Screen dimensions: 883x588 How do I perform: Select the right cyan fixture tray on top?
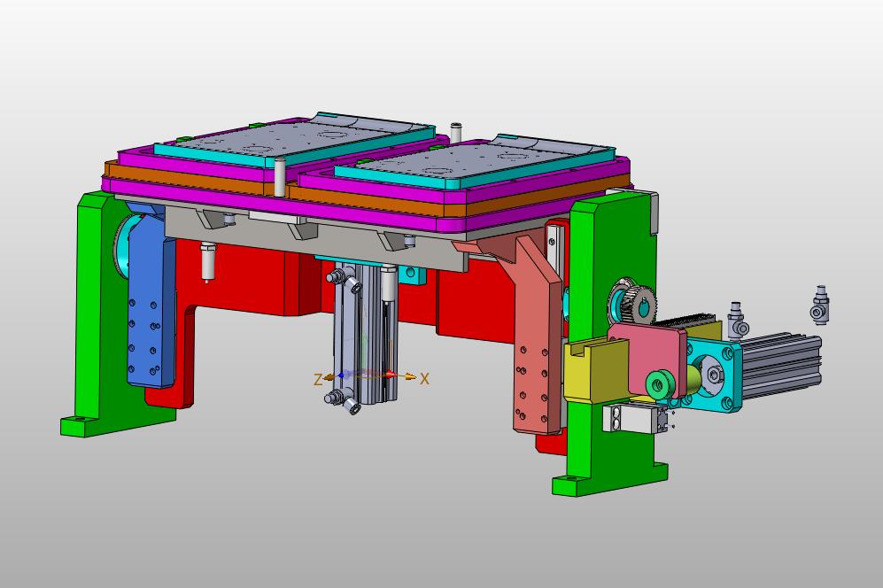click(x=473, y=163)
